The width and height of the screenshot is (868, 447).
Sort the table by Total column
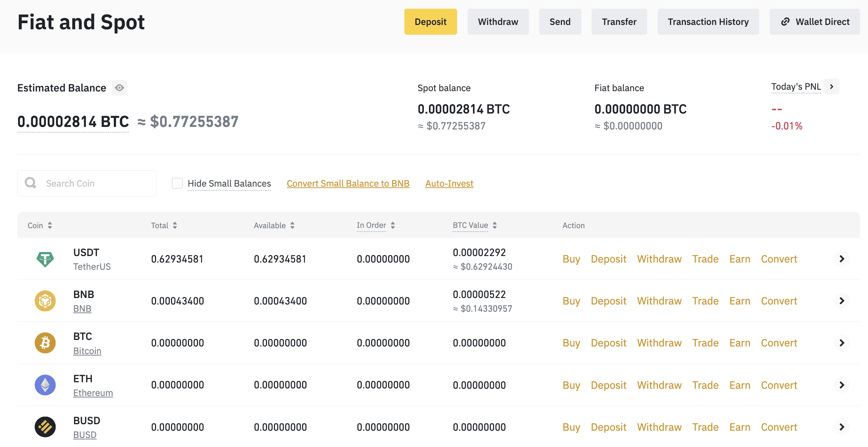tap(175, 225)
